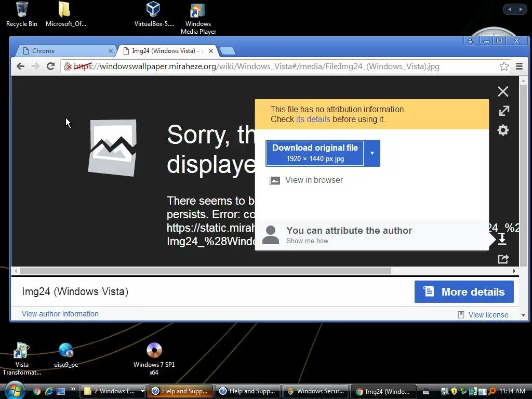Bookmark this page with the star icon

(504, 66)
